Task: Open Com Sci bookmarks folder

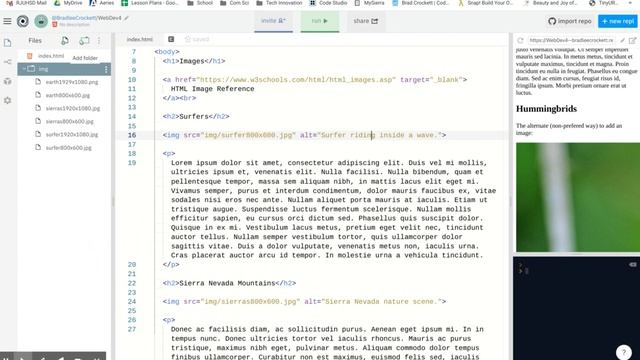Action: click(234, 3)
